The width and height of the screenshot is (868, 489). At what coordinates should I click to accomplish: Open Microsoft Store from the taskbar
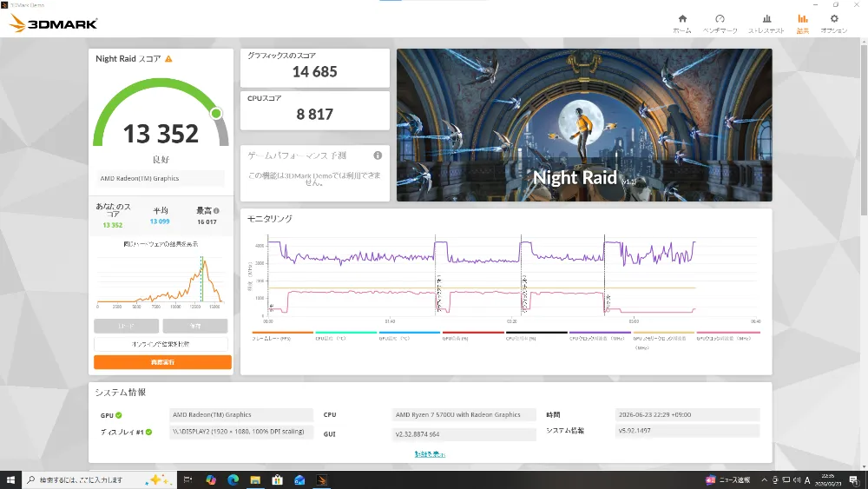(278, 479)
